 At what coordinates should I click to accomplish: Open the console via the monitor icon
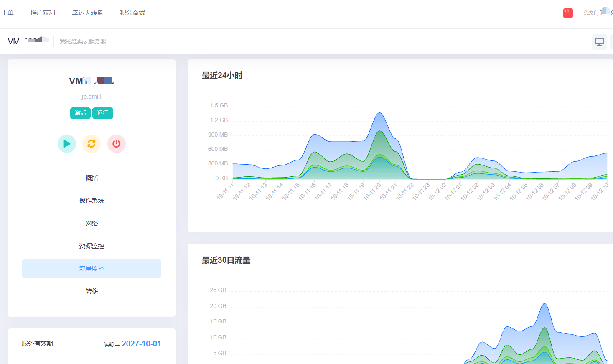point(599,42)
